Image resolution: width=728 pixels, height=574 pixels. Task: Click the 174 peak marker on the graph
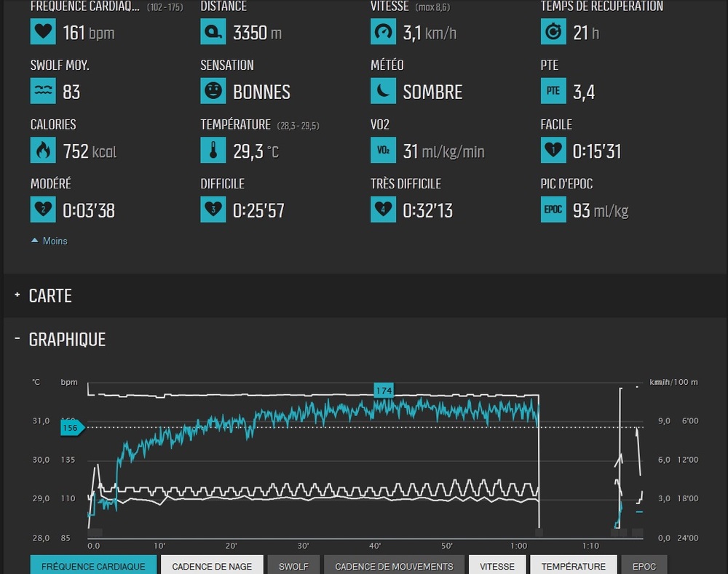pos(384,391)
